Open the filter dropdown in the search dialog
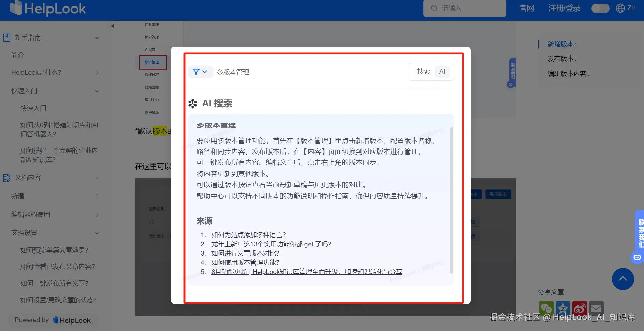The height and width of the screenshot is (331, 644). click(x=200, y=72)
